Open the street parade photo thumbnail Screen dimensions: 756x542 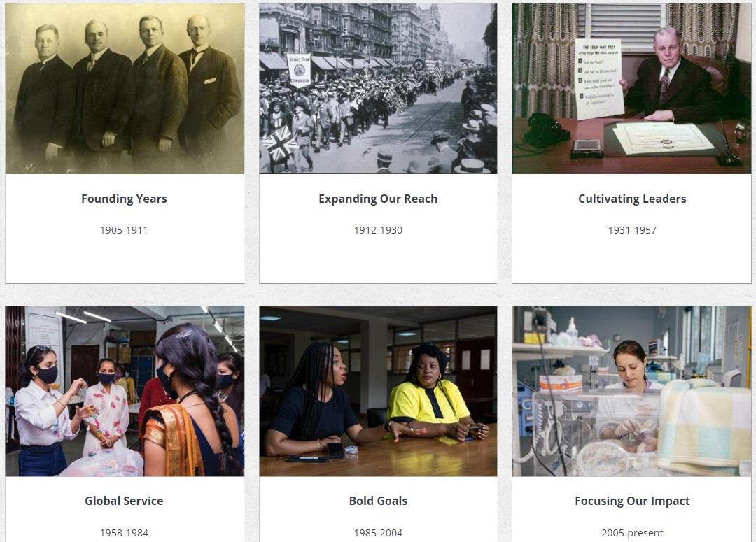click(378, 89)
